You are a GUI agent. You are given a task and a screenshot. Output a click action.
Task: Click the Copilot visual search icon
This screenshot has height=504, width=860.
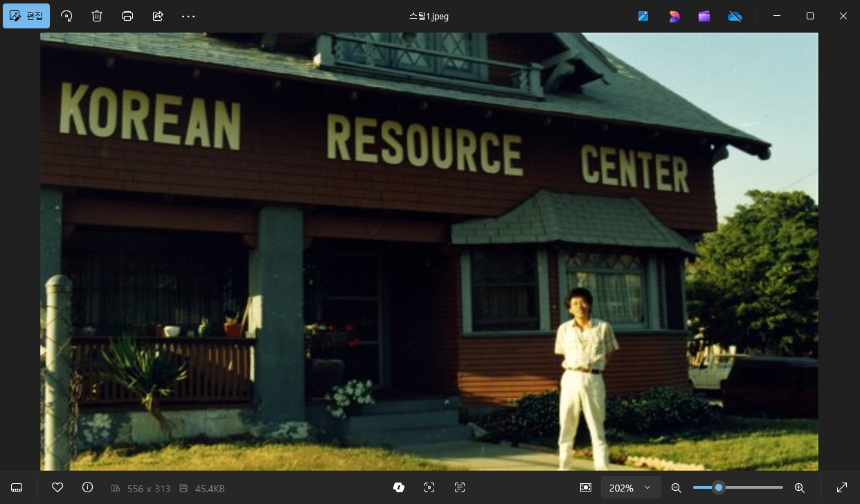tap(399, 487)
